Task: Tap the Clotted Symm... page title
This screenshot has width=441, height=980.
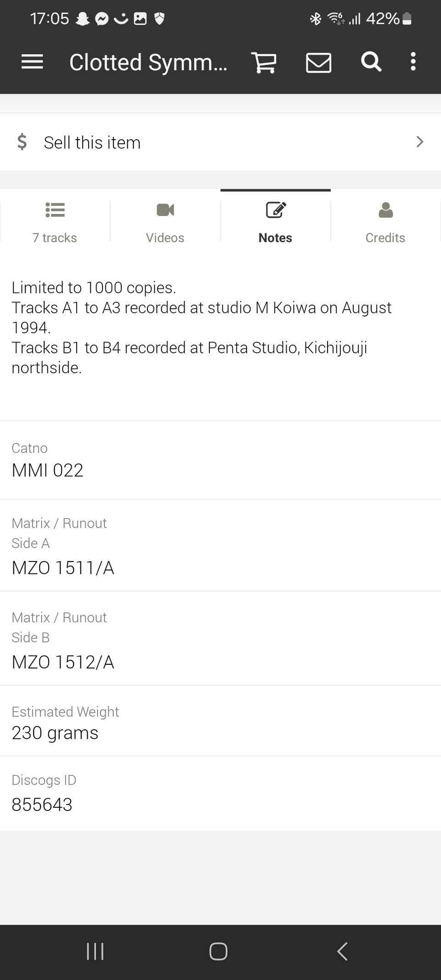Action: pyautogui.click(x=148, y=62)
